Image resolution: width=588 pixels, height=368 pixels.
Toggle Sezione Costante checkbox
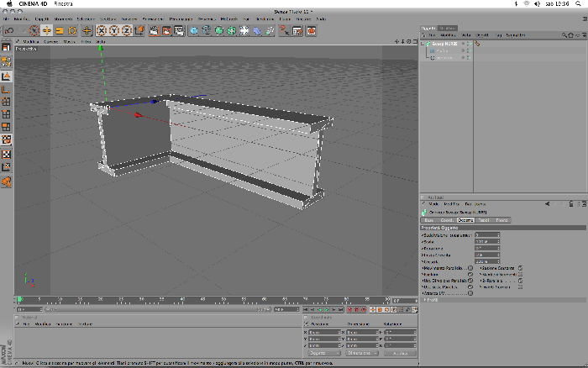pyautogui.click(x=521, y=268)
